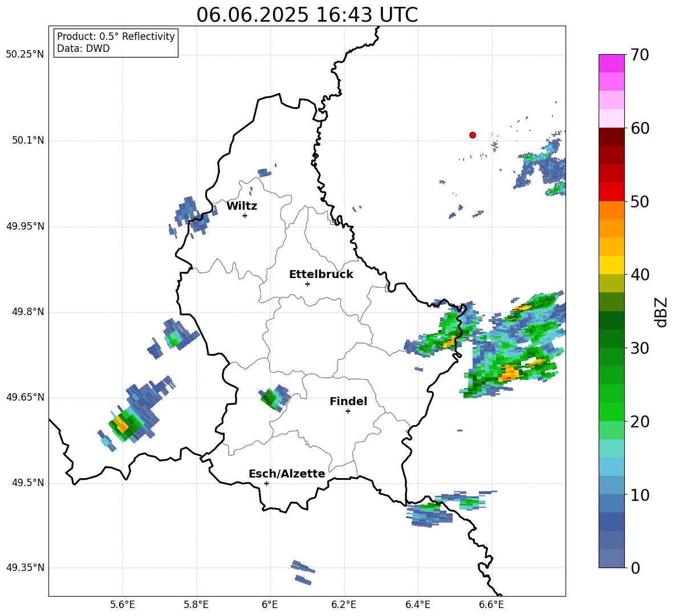Click the Wiltz city label
The width and height of the screenshot is (675, 616).
(x=242, y=206)
